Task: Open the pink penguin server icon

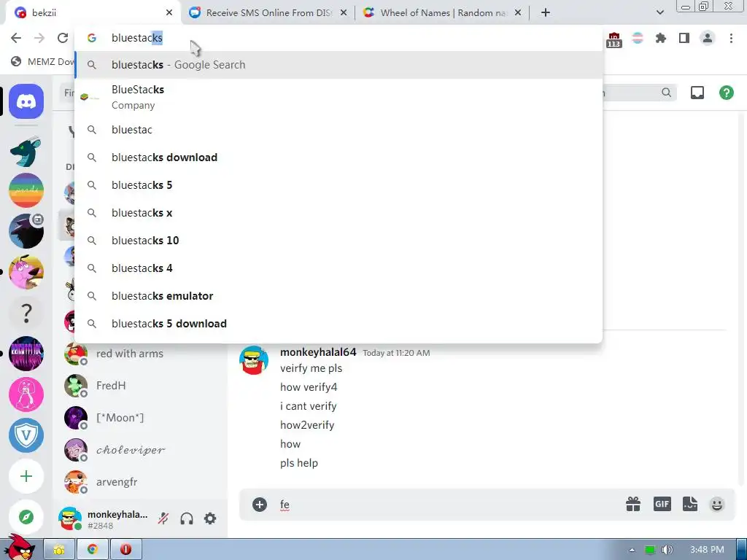Action: coord(26,394)
